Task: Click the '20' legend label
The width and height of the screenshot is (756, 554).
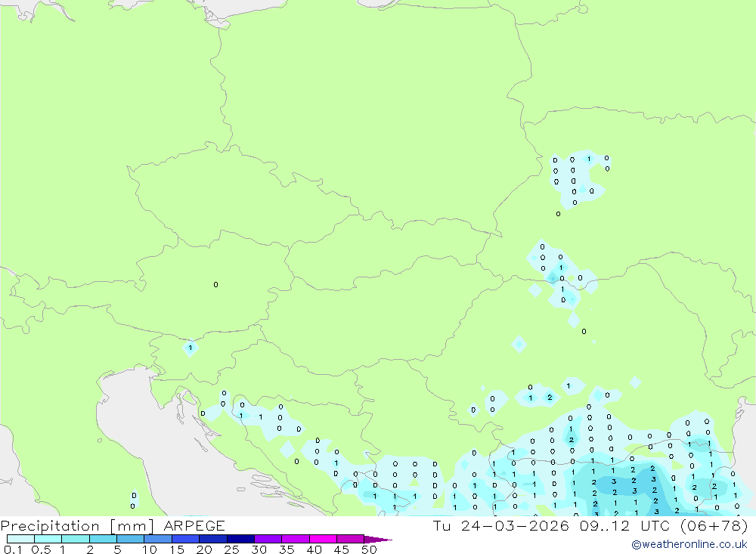Action: [x=204, y=549]
